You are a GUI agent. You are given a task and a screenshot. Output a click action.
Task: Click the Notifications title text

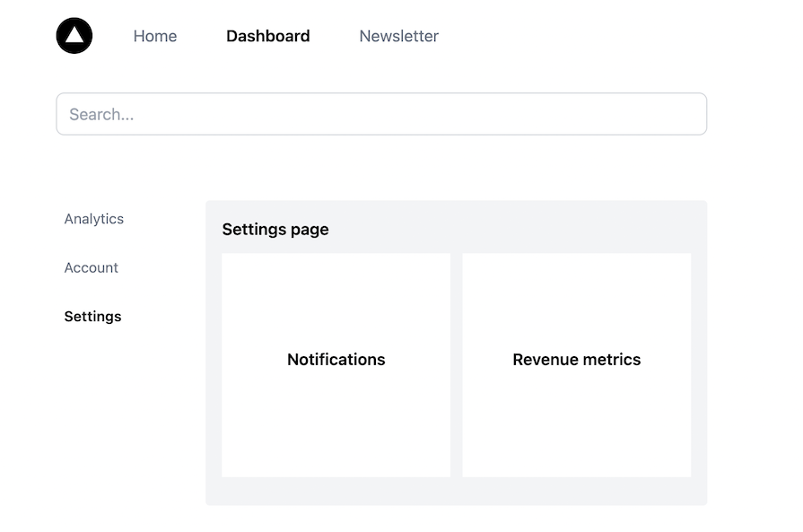pyautogui.click(x=336, y=360)
